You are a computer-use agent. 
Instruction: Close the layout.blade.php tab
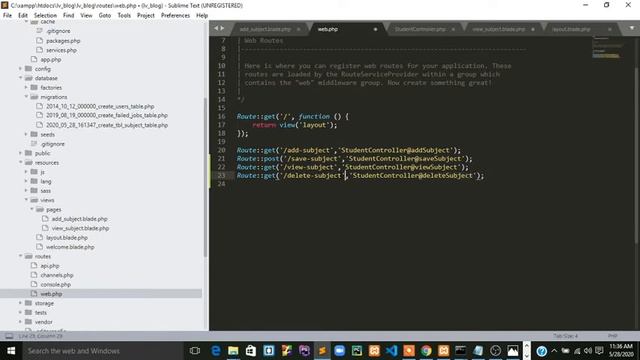pos(610,29)
